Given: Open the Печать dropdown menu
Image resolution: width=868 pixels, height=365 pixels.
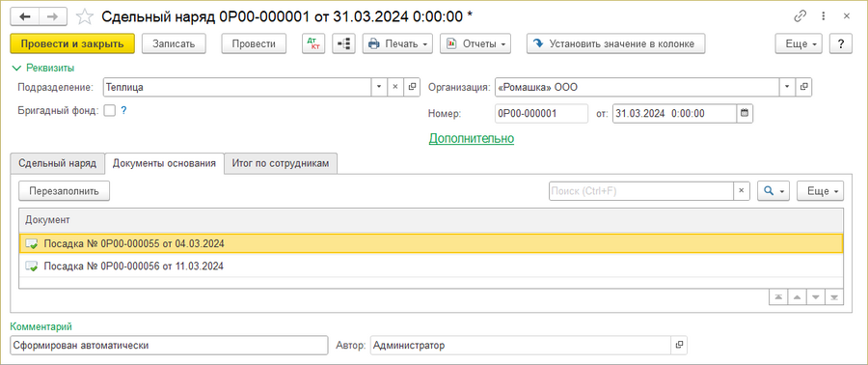Looking at the screenshot, I should click(397, 43).
